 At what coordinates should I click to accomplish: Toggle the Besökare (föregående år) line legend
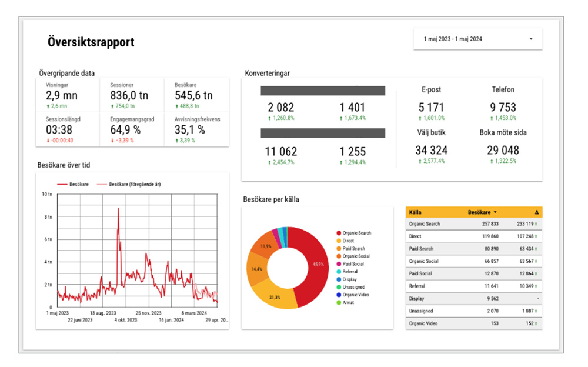(131, 184)
